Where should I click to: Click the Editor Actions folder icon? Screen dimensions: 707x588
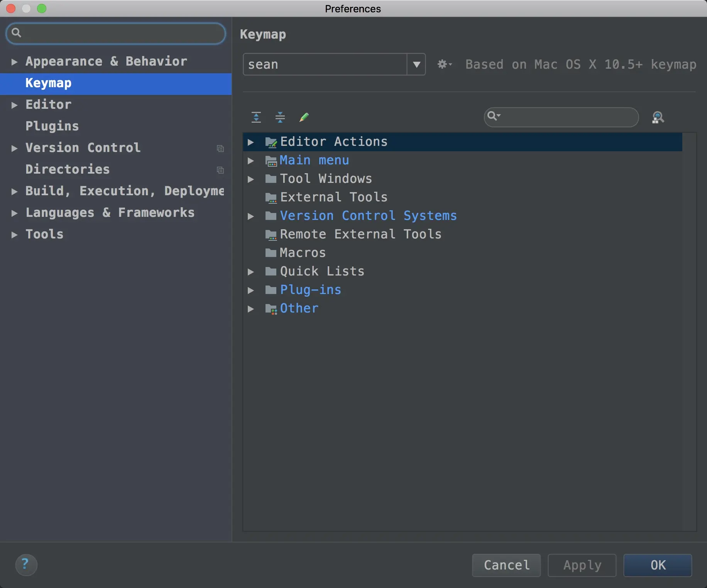(x=271, y=142)
